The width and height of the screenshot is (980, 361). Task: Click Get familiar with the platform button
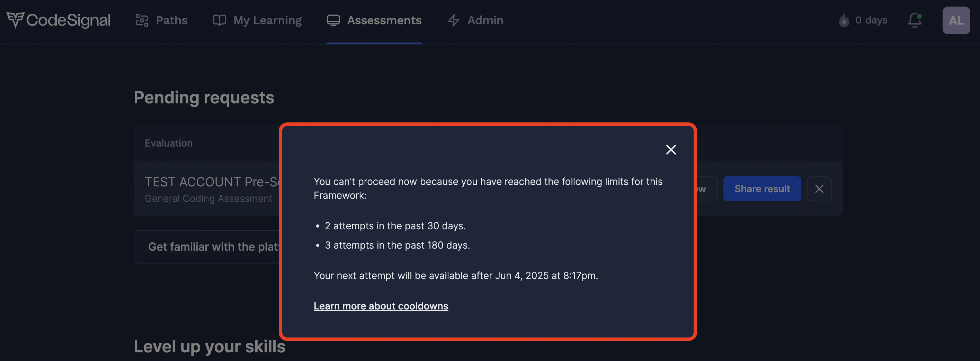click(x=207, y=247)
